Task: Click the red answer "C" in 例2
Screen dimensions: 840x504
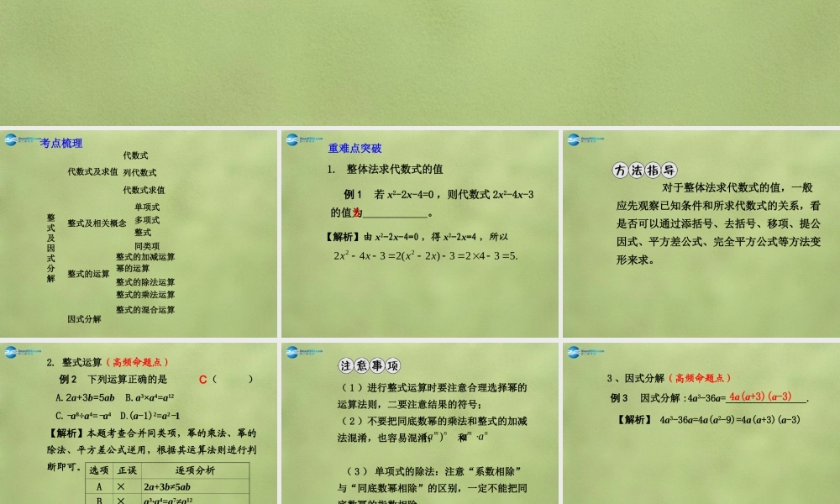Action: (202, 380)
